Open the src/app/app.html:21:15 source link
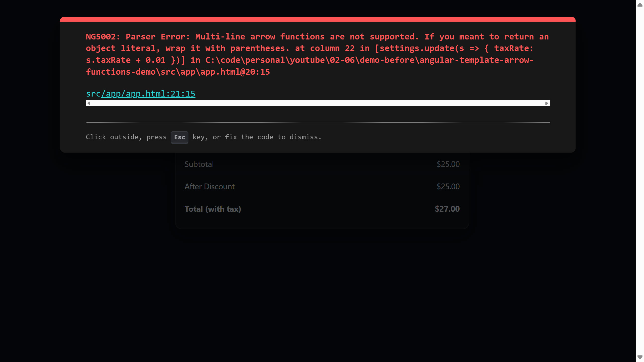 140,94
